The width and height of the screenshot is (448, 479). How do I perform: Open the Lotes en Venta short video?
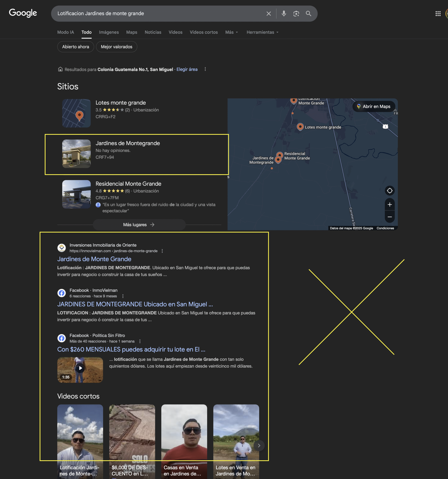[236, 441]
